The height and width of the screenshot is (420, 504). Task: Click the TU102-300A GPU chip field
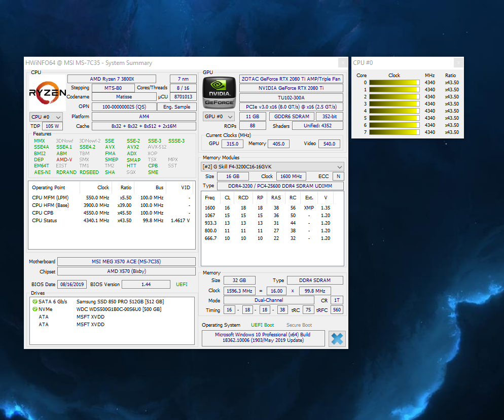tap(291, 97)
